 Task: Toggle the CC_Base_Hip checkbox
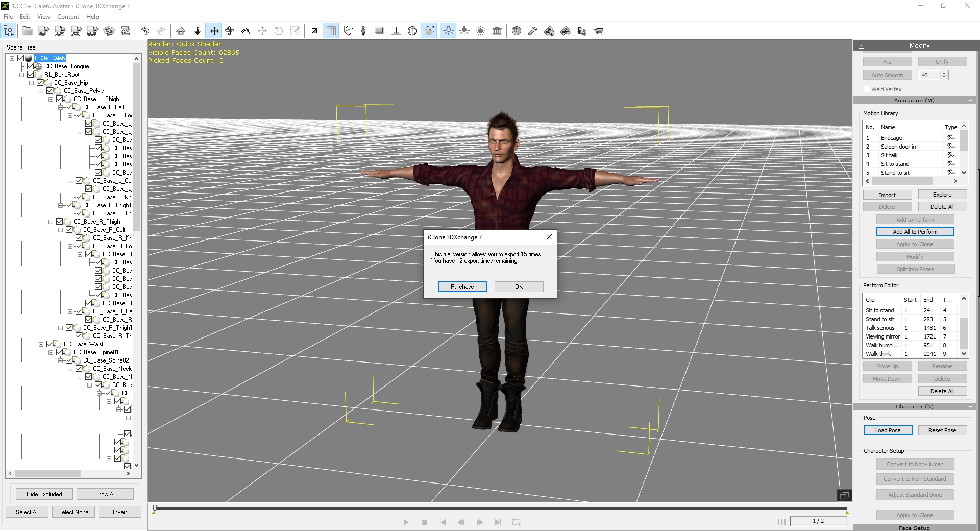tap(40, 83)
